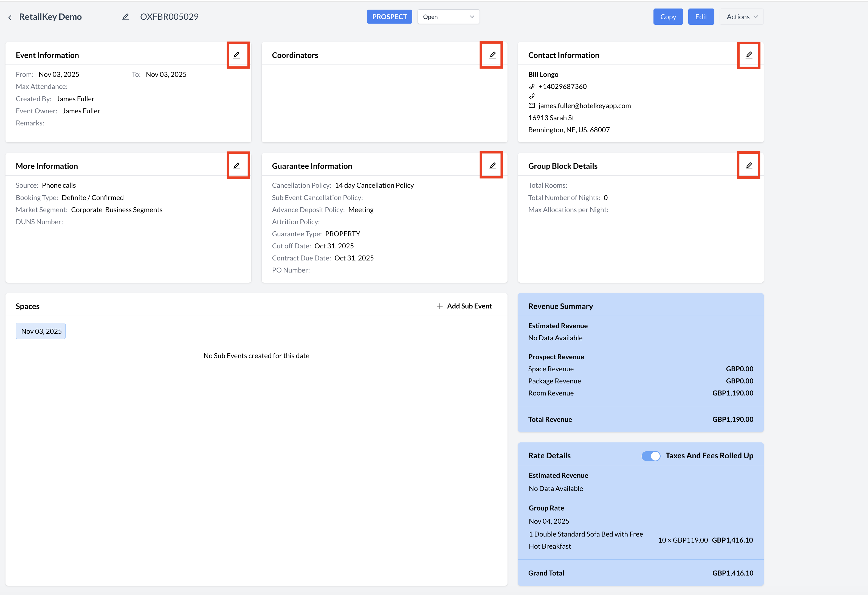Select the Nov 03, 2025 date tab

point(41,331)
